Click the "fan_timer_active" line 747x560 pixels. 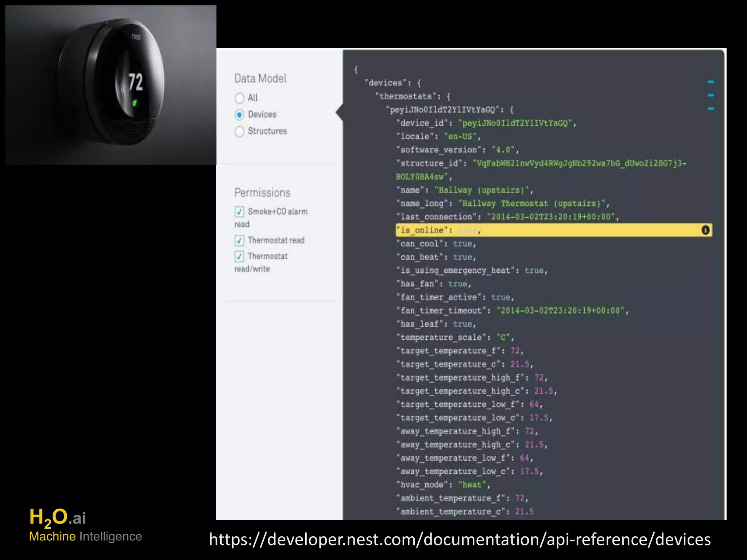[456, 297]
